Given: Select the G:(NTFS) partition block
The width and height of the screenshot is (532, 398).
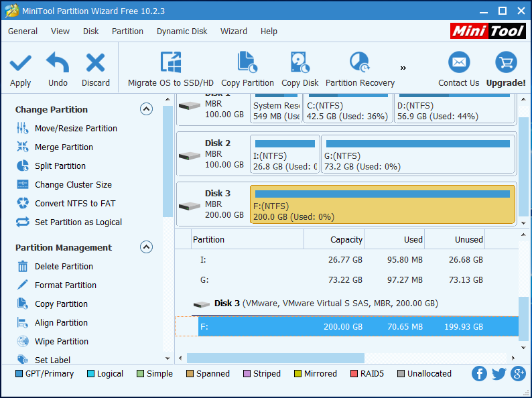Looking at the screenshot, I should pyautogui.click(x=418, y=154).
